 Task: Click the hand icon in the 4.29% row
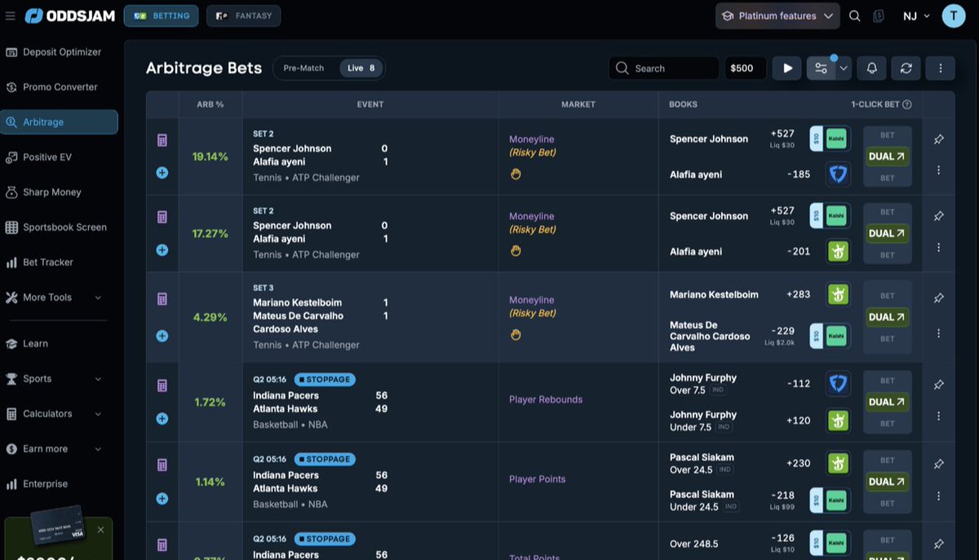click(516, 334)
